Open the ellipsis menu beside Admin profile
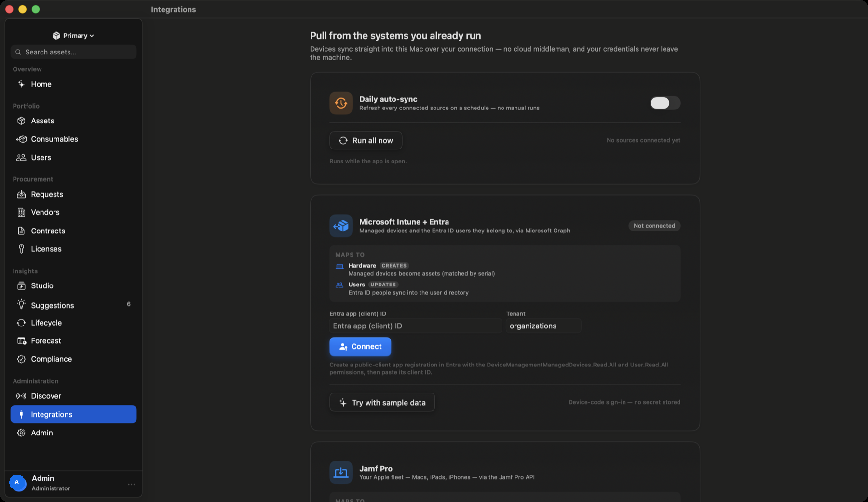868x502 pixels. [x=131, y=484]
